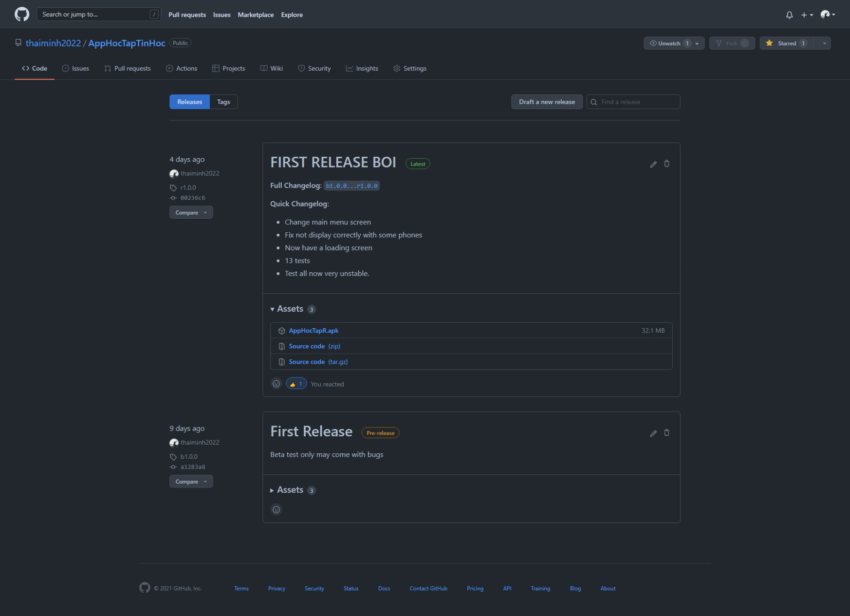Open the plus create-new menu

807,15
